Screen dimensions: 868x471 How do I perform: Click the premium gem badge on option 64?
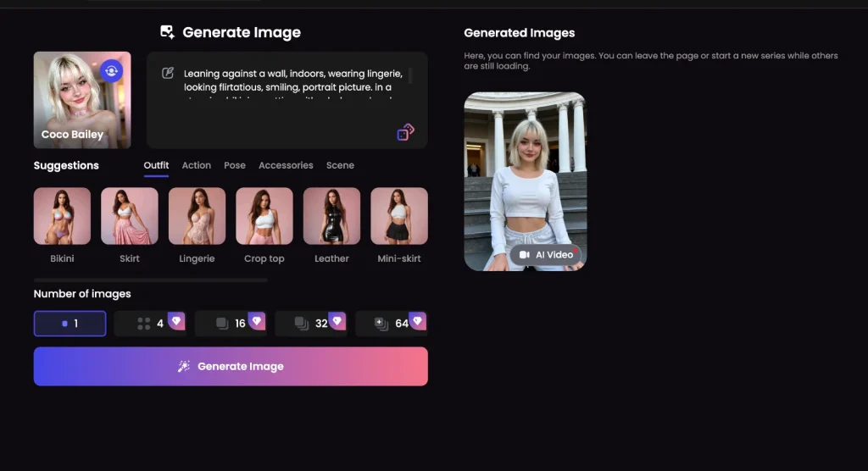(x=417, y=320)
